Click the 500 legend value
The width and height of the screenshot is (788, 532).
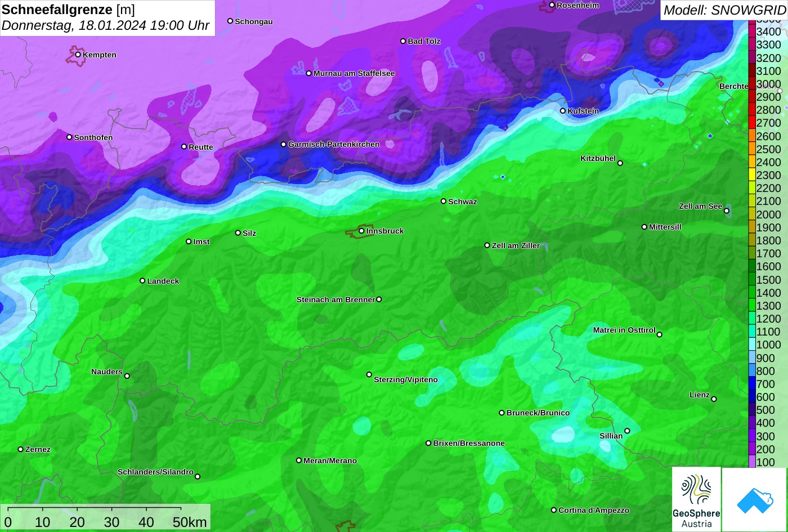coord(765,410)
